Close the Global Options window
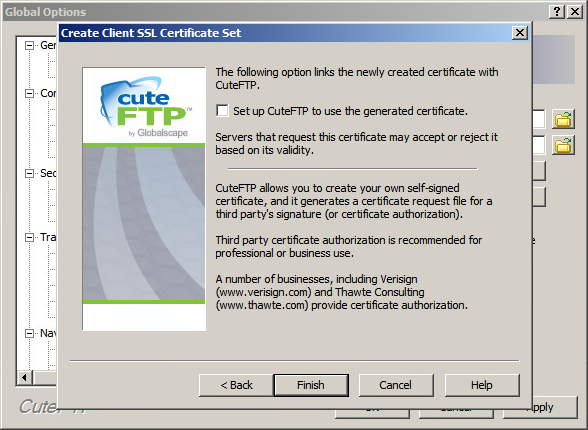588x430 pixels. tap(574, 12)
